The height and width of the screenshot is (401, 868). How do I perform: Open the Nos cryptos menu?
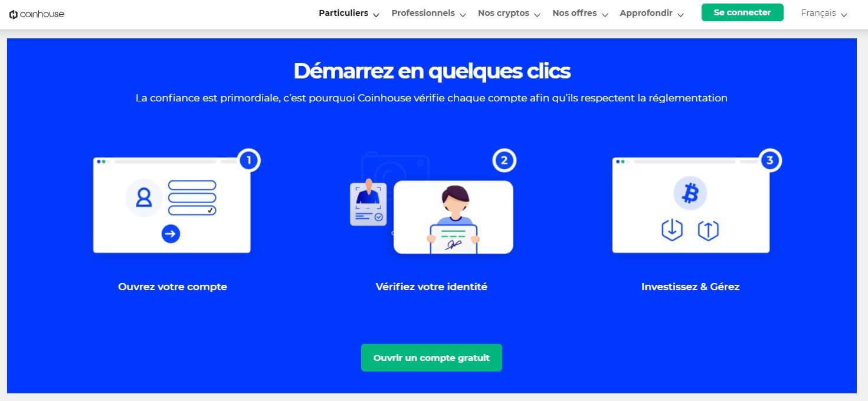(x=509, y=13)
